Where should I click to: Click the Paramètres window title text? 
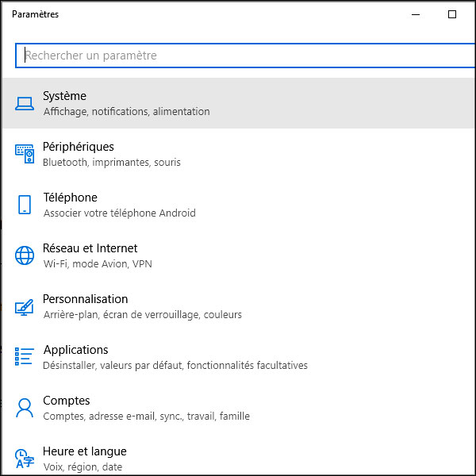(x=35, y=14)
